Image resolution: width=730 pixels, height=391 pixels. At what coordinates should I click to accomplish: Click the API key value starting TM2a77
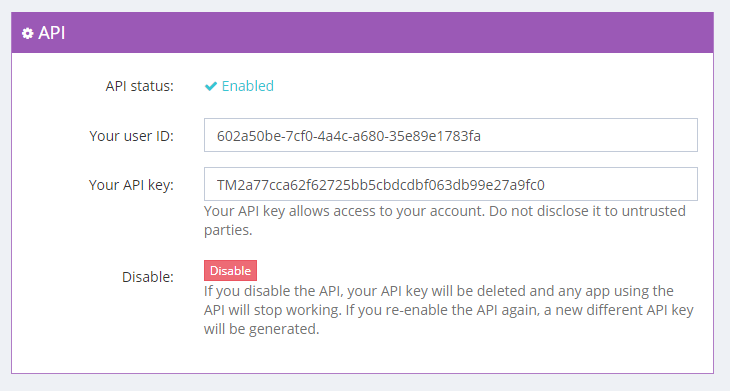pyautogui.click(x=380, y=185)
